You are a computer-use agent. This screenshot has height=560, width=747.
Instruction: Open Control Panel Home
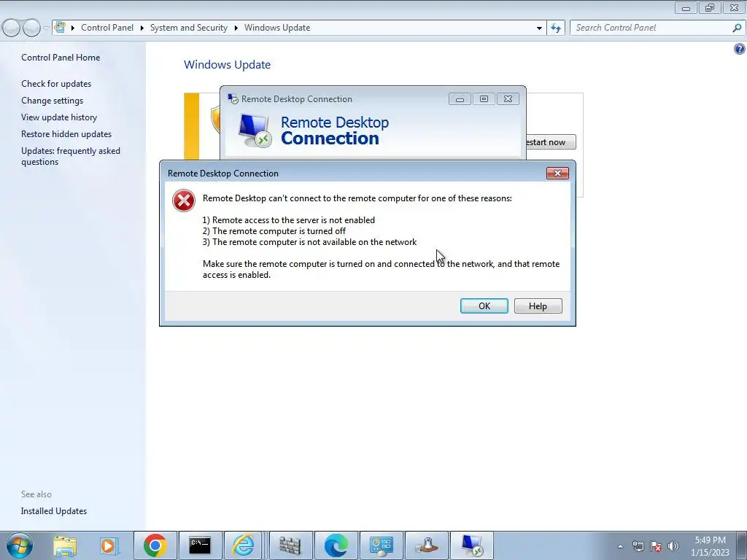coord(61,57)
